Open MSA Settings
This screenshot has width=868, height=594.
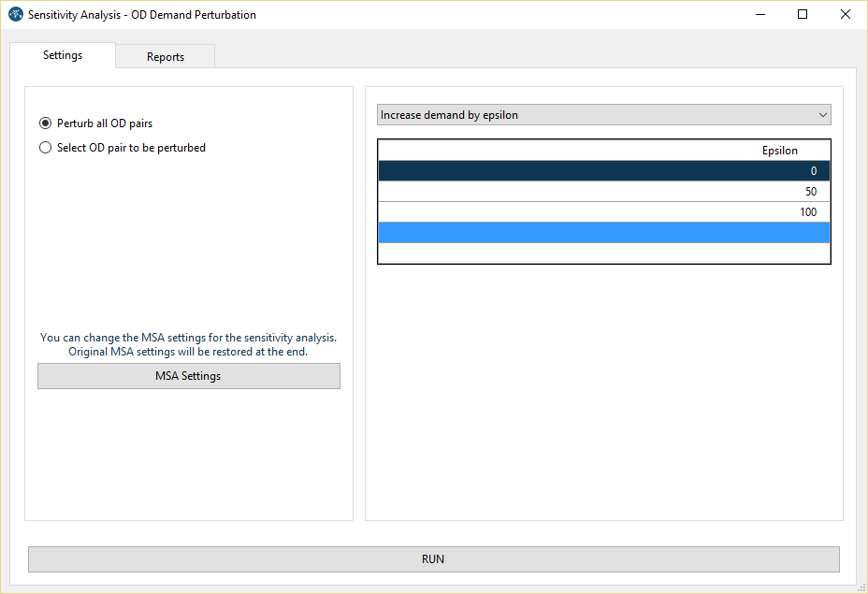(188, 376)
